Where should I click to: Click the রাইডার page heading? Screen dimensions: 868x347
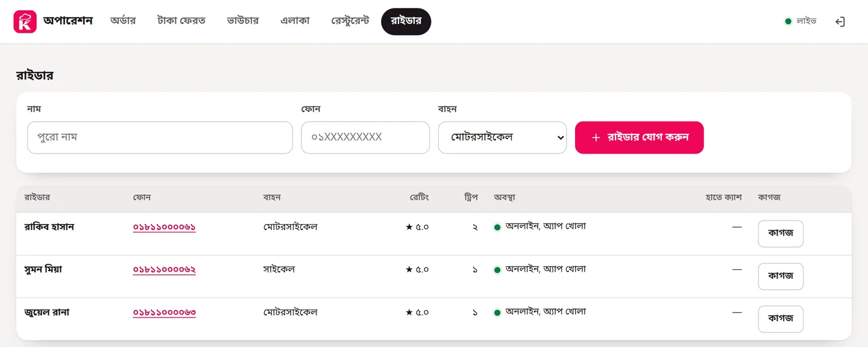click(x=35, y=75)
